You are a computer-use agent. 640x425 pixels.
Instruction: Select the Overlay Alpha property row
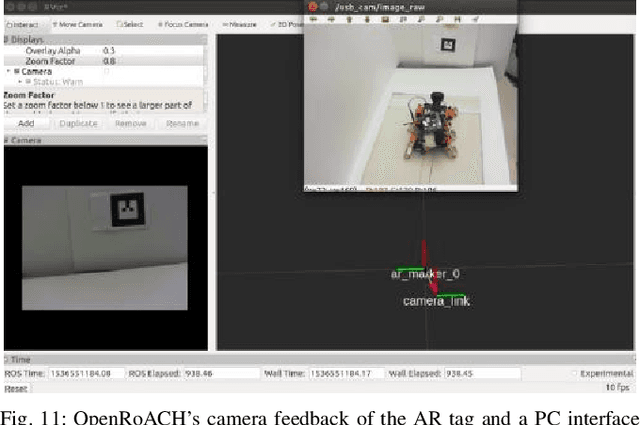pyautogui.click(x=104, y=51)
